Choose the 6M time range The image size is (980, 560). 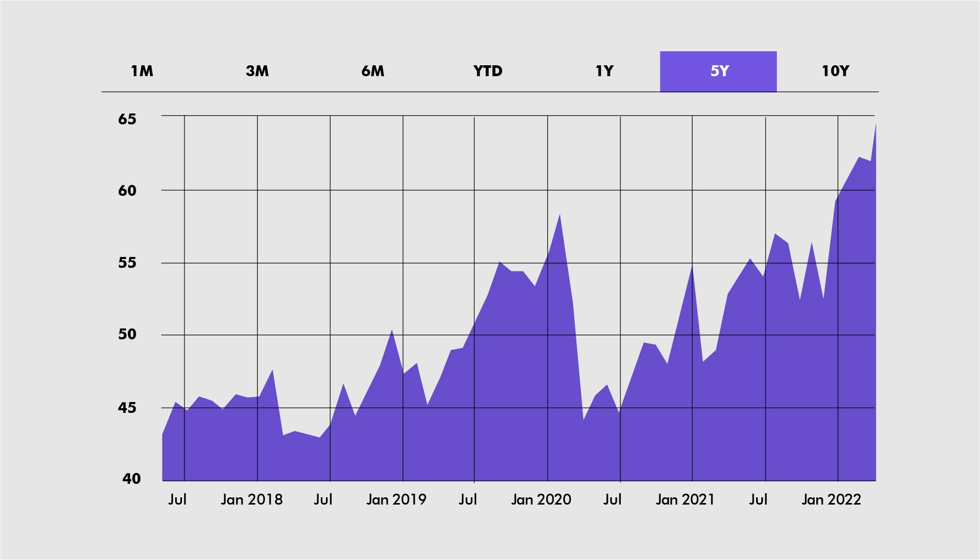pos(373,71)
